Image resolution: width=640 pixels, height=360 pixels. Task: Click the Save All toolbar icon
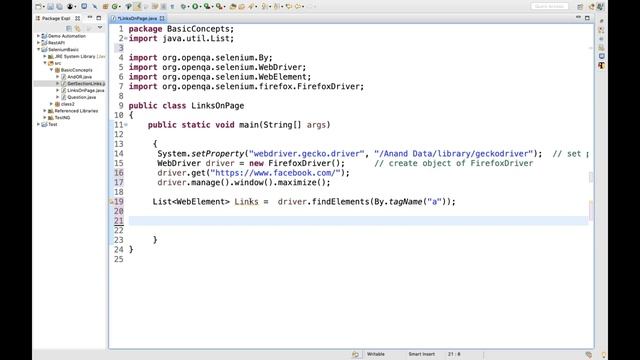click(x=60, y=6)
